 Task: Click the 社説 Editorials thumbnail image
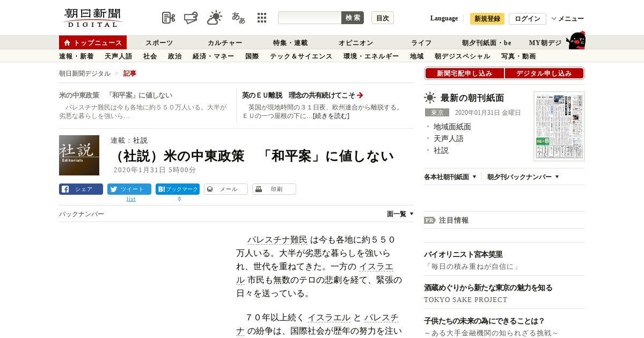pos(79,155)
